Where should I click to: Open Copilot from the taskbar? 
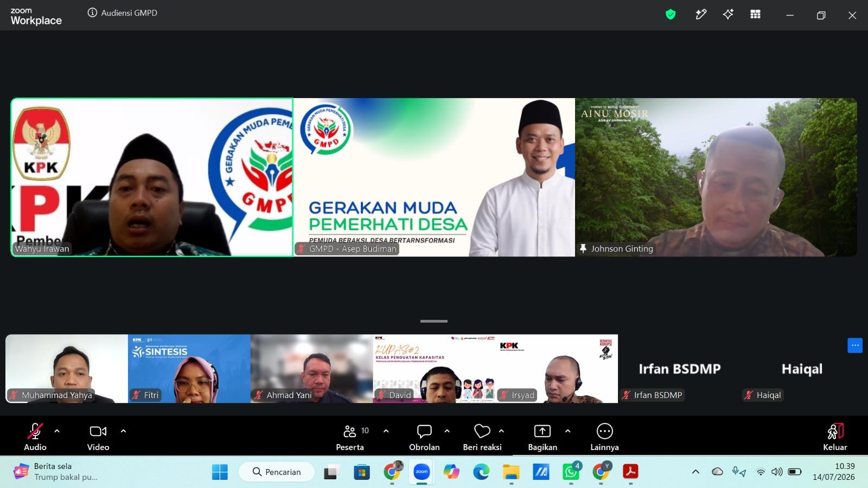[x=451, y=472]
